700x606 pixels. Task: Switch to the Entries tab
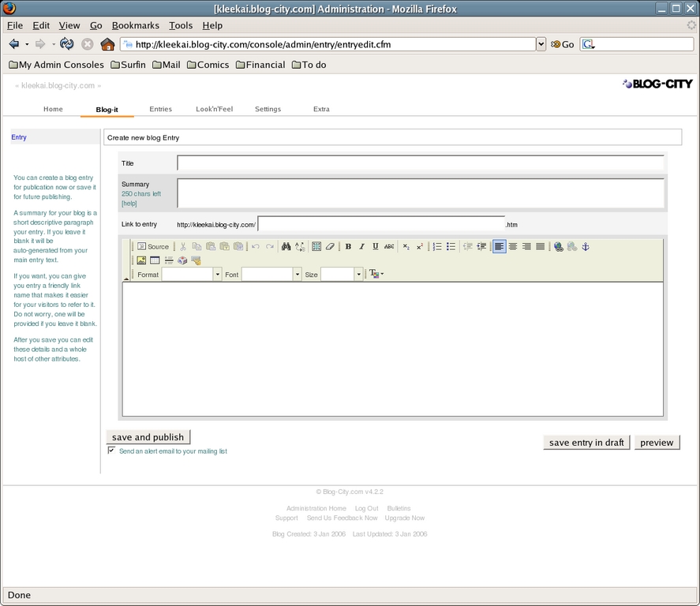click(160, 109)
